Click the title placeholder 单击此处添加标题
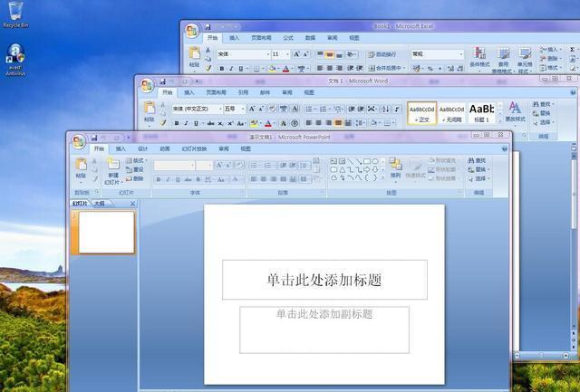 pyautogui.click(x=324, y=280)
